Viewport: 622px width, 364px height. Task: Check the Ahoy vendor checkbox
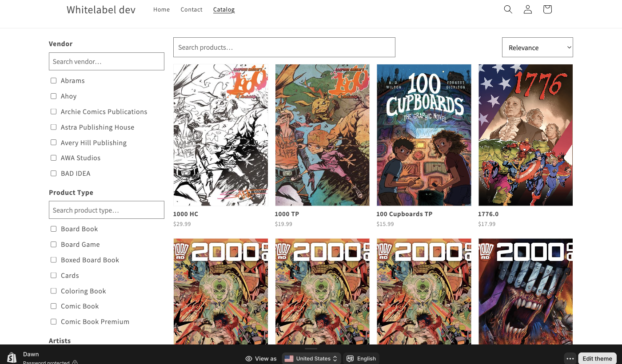pos(53,96)
